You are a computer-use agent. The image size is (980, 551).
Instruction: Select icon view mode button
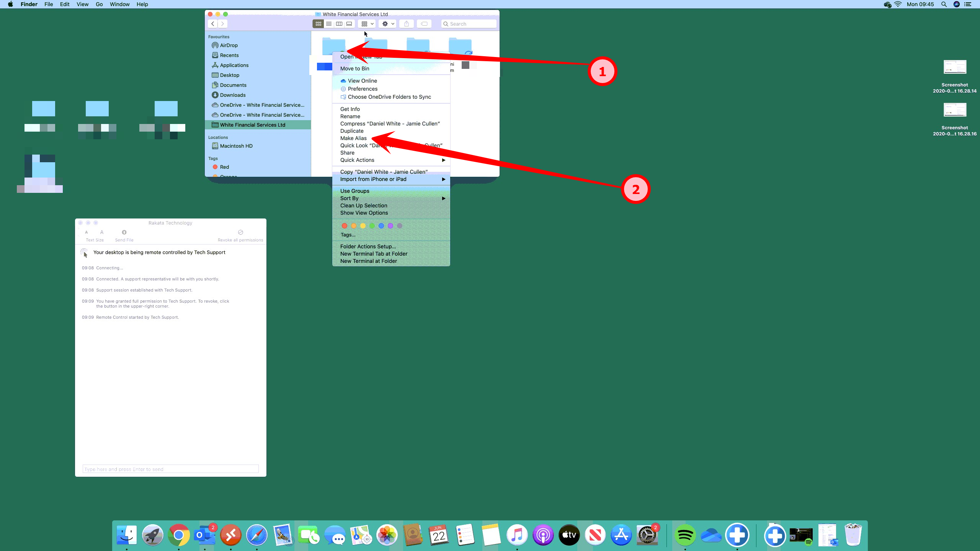coord(318,24)
